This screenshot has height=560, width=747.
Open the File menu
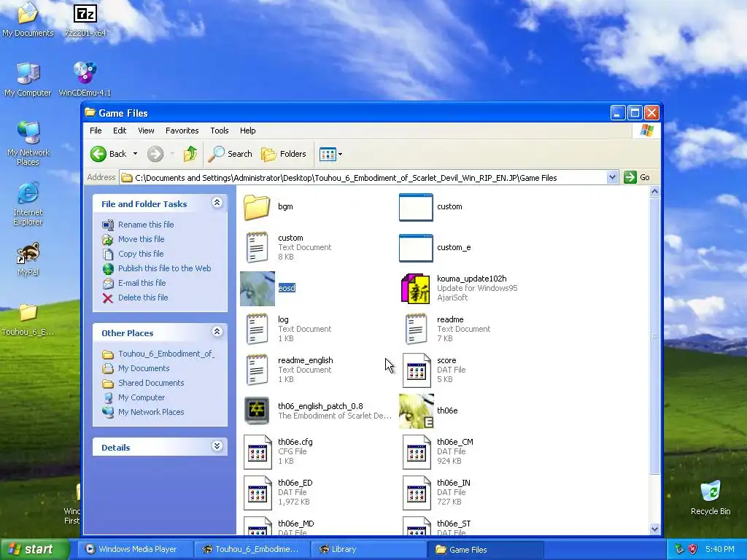click(x=96, y=131)
